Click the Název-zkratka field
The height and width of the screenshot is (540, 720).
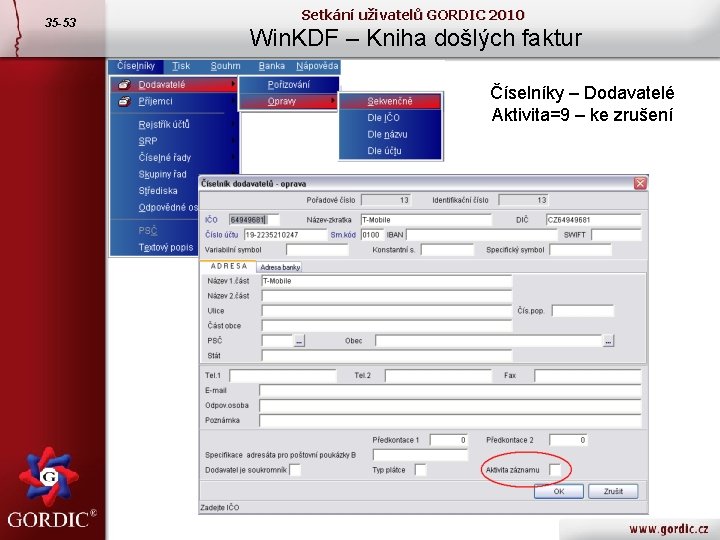coord(426,220)
